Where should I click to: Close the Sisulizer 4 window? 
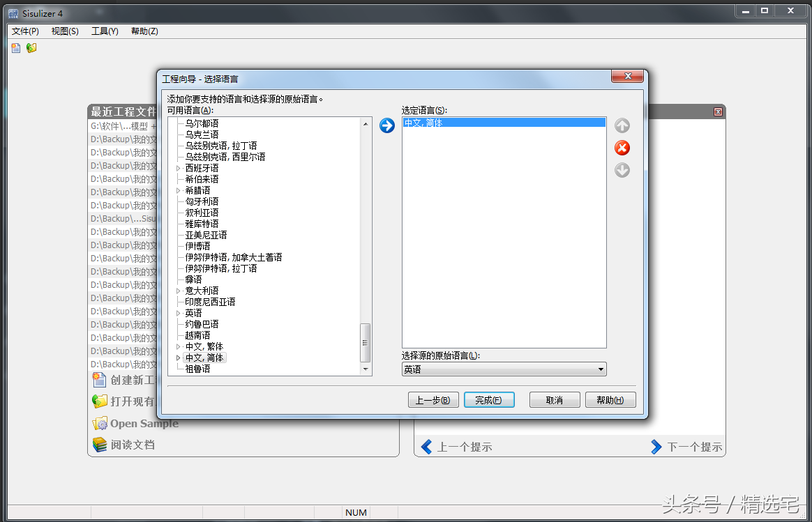click(791, 11)
